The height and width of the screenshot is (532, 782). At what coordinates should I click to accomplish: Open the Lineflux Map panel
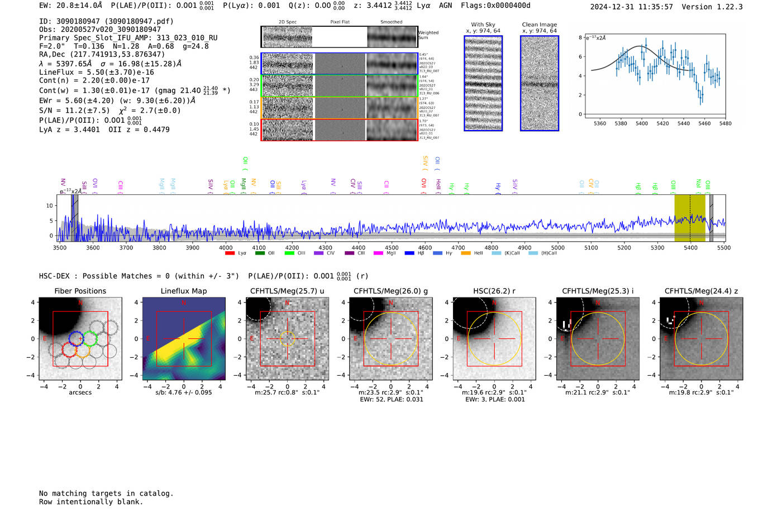[184, 339]
